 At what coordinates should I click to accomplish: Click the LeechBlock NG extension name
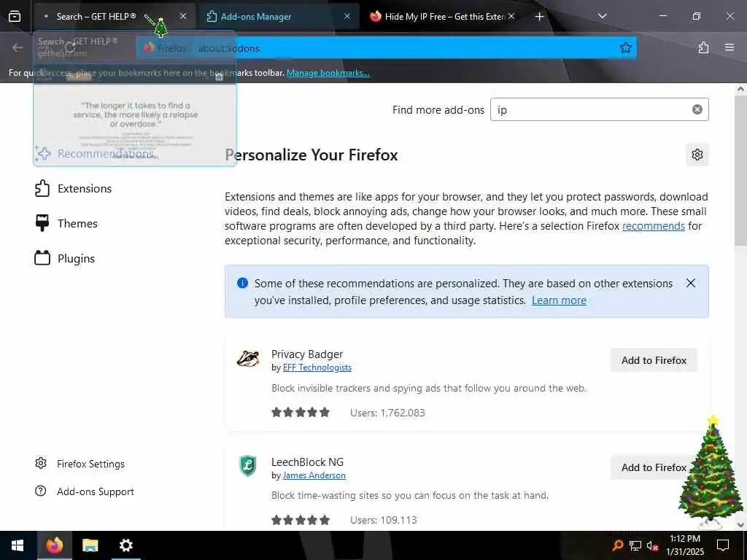[x=307, y=462]
